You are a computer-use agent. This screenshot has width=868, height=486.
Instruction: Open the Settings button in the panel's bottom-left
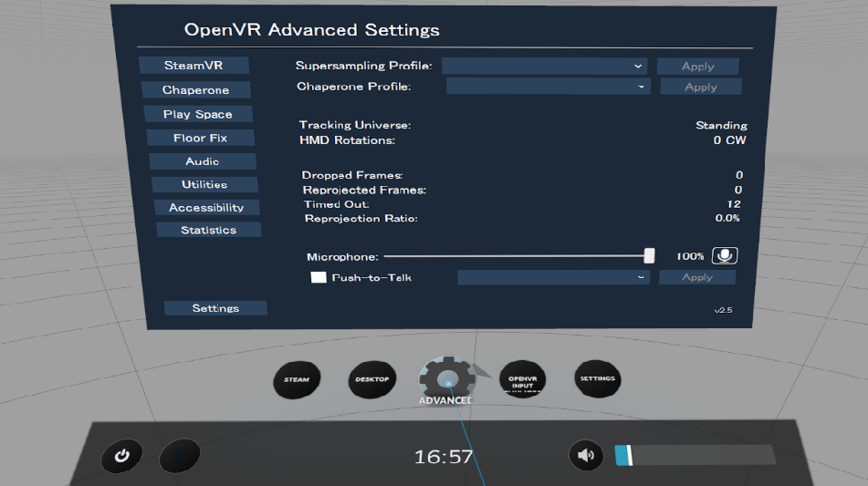216,308
